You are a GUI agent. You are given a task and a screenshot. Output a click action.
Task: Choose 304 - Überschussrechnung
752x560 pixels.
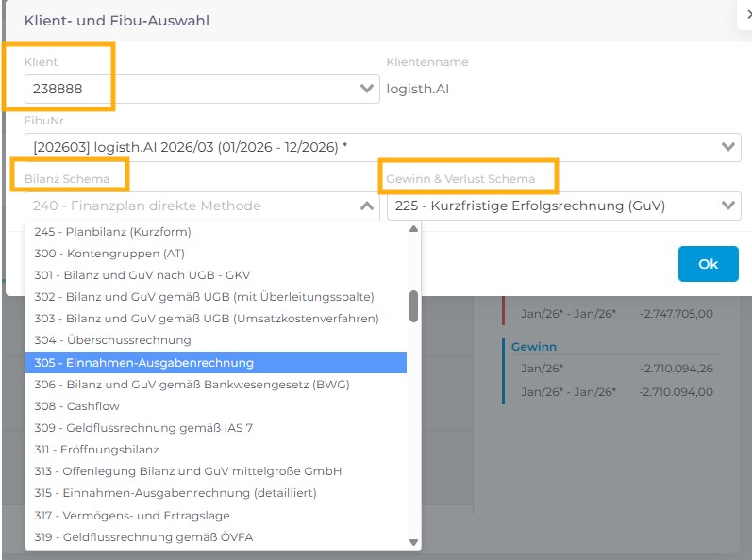pos(112,340)
